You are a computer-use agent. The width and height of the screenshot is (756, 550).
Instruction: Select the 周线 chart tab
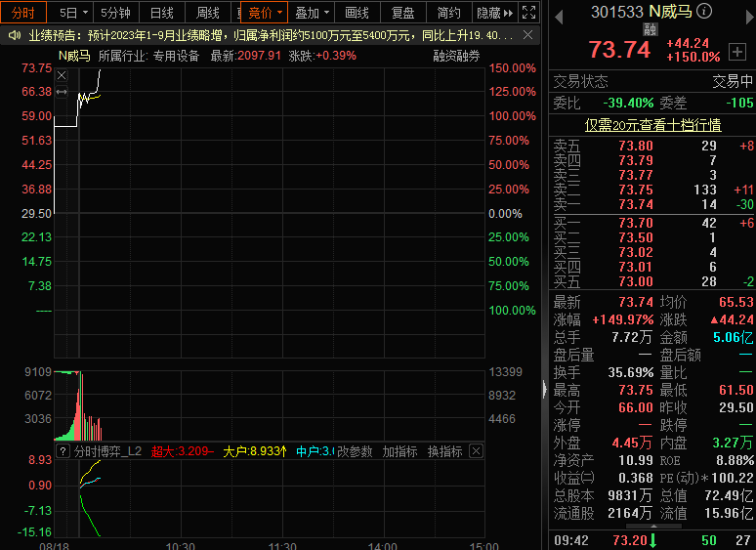coord(208,13)
